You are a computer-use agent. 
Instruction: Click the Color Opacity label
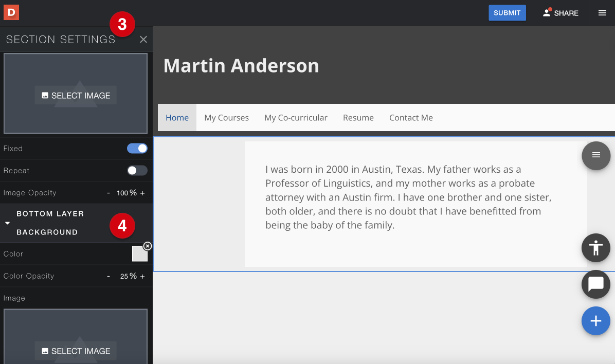29,276
